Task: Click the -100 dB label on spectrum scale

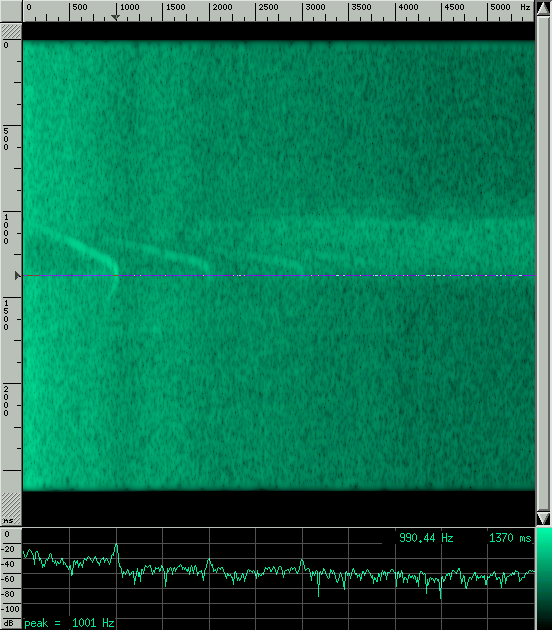Action: click(x=9, y=609)
